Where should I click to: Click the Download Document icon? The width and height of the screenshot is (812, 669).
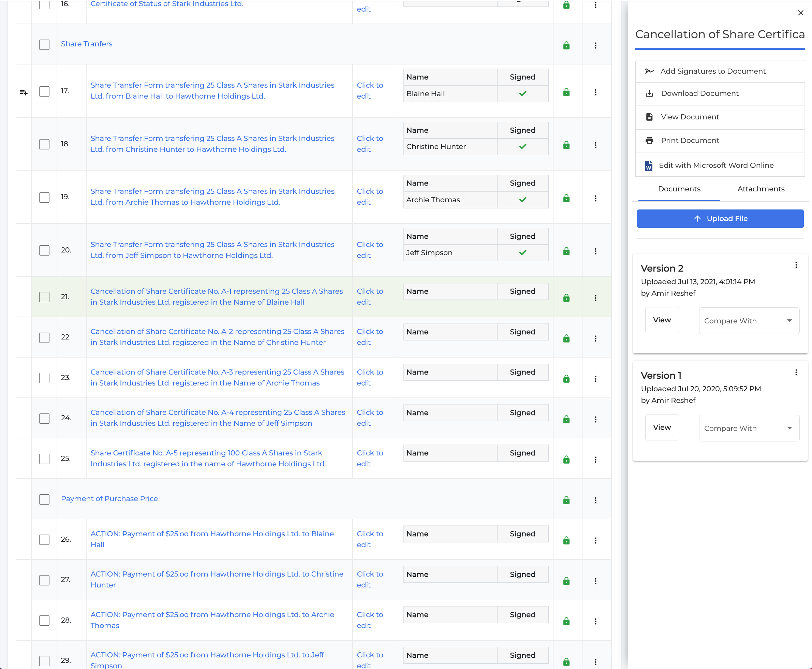tap(649, 93)
